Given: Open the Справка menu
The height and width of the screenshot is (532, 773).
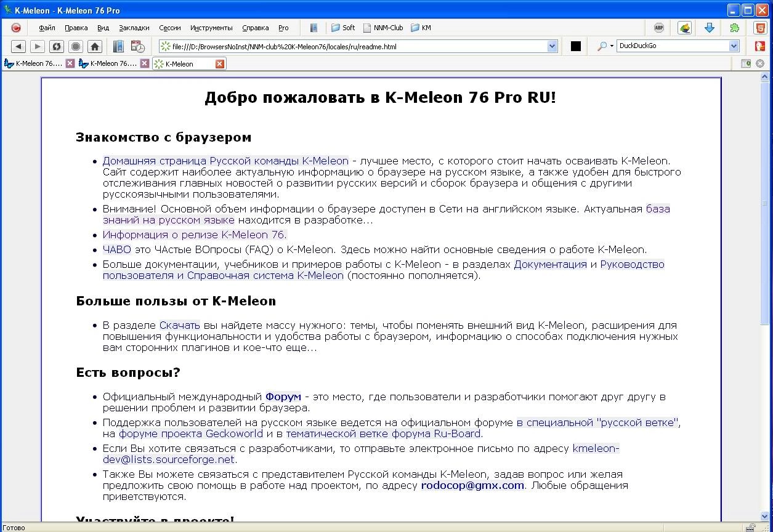Looking at the screenshot, I should 256,28.
